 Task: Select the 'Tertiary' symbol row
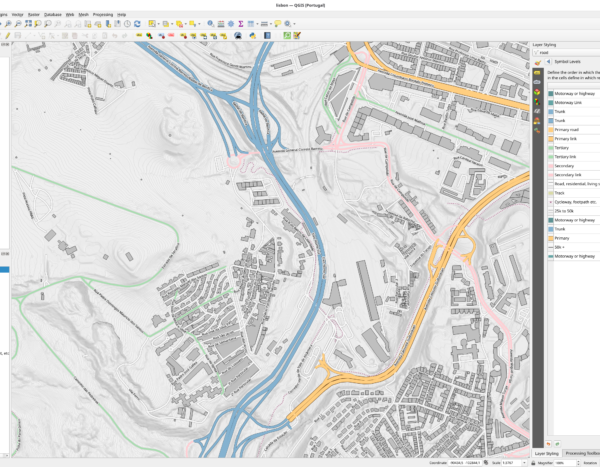pos(574,148)
